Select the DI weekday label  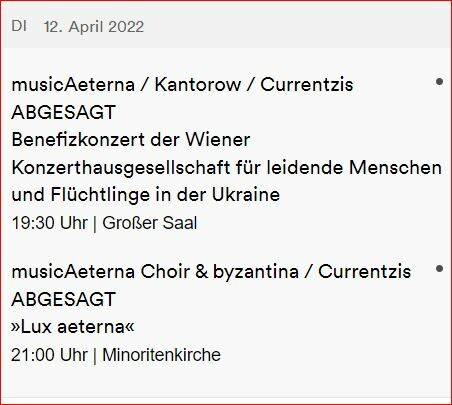pos(19,26)
